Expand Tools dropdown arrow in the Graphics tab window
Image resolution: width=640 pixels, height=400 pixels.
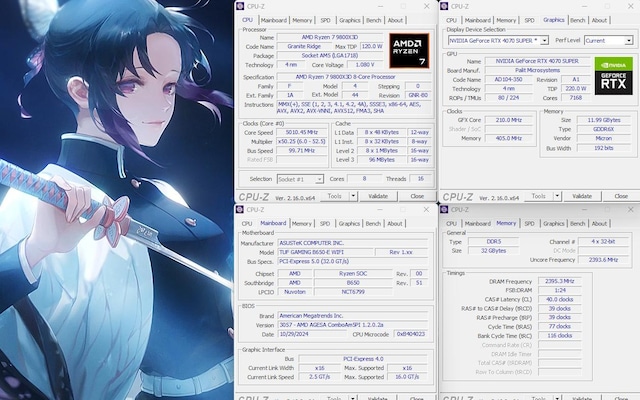557,196
